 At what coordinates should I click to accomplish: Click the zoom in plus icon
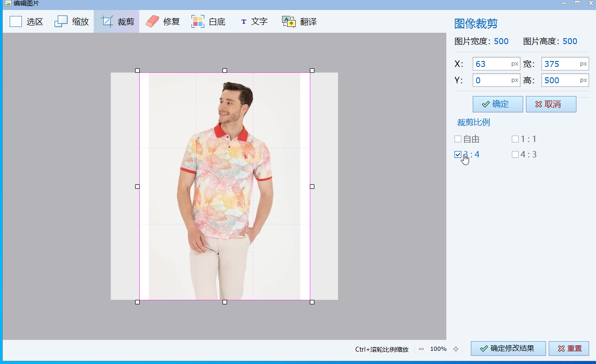[456, 349]
